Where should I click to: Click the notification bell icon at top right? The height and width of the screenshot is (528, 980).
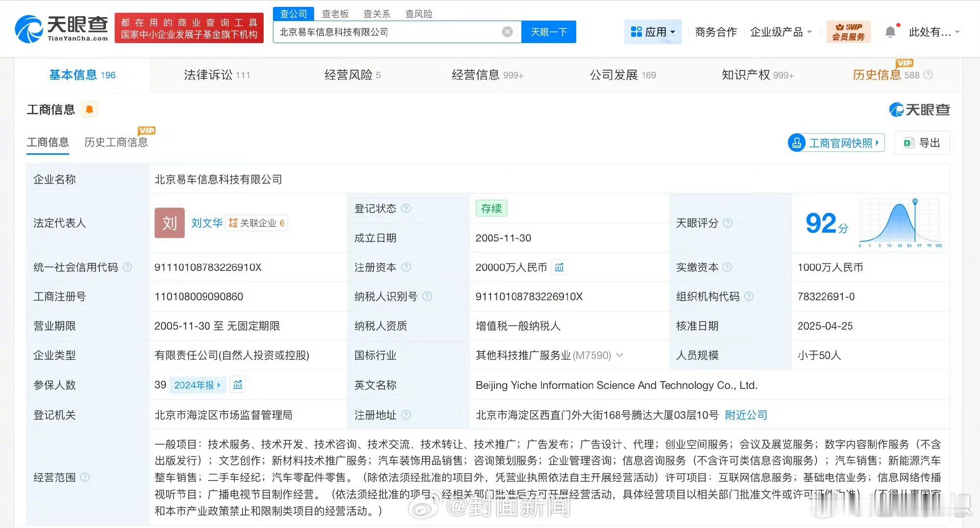pos(891,30)
